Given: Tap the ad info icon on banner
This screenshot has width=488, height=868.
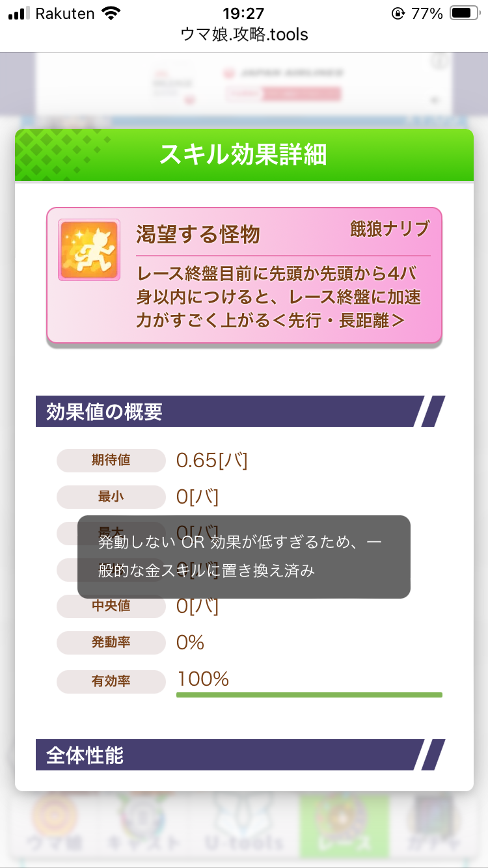Looking at the screenshot, I should tap(441, 61).
